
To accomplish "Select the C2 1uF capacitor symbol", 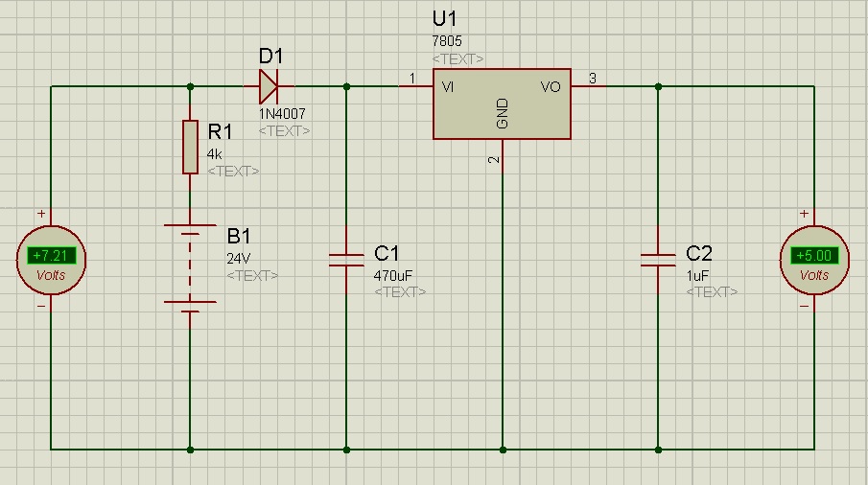I will [x=658, y=260].
